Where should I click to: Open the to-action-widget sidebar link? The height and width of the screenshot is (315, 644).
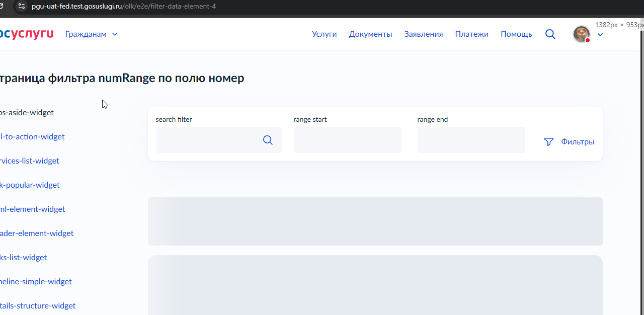click(32, 137)
